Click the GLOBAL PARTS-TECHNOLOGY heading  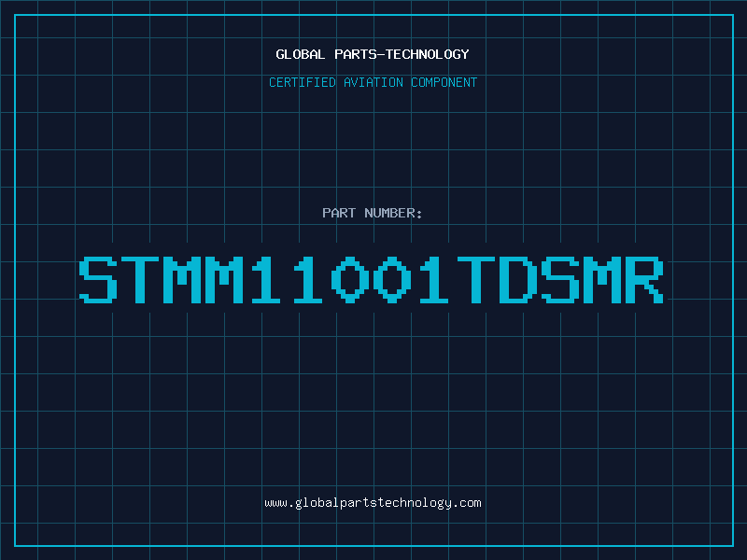373,54
